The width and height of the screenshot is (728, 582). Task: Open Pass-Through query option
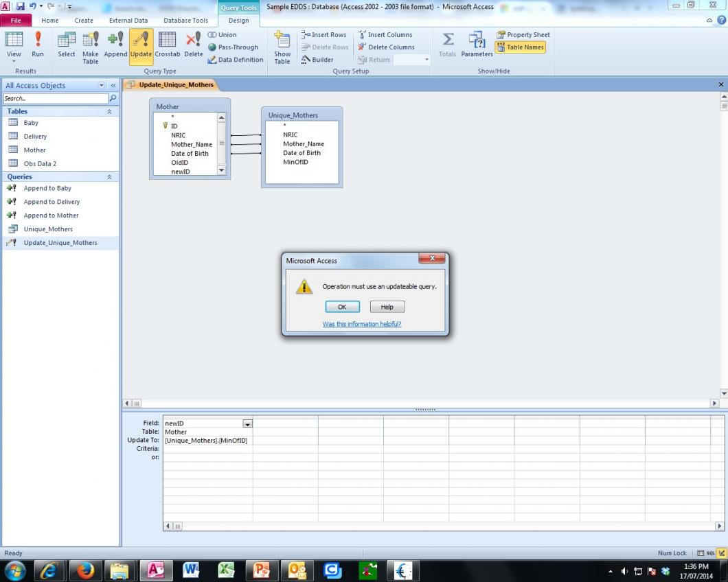click(x=233, y=47)
